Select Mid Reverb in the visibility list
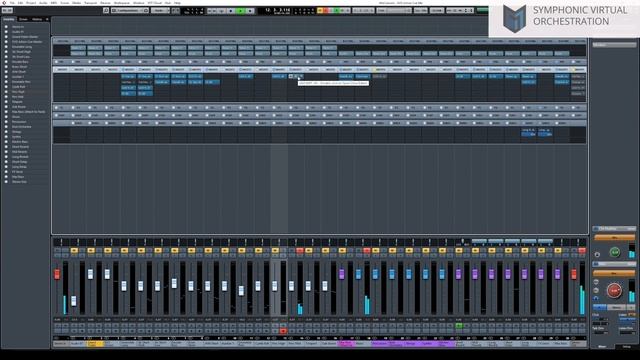This screenshot has width=640, height=360. tap(20, 152)
